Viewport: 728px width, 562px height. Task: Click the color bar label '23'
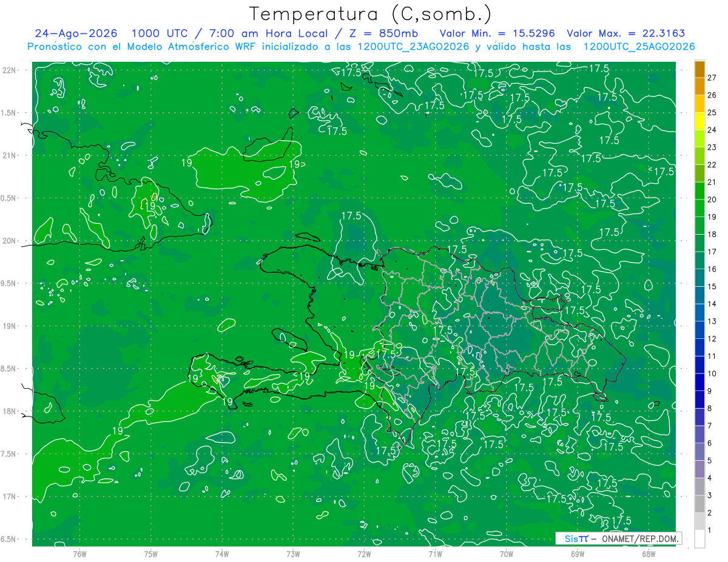pos(712,147)
